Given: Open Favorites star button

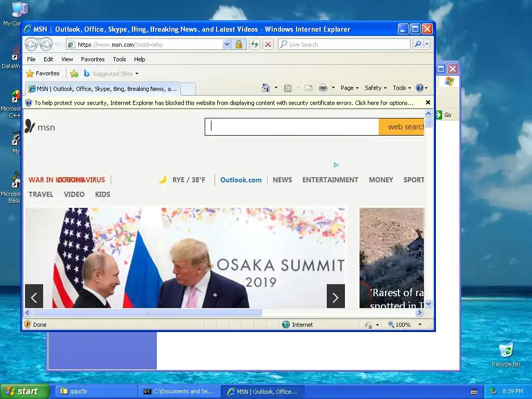Looking at the screenshot, I should coord(43,73).
